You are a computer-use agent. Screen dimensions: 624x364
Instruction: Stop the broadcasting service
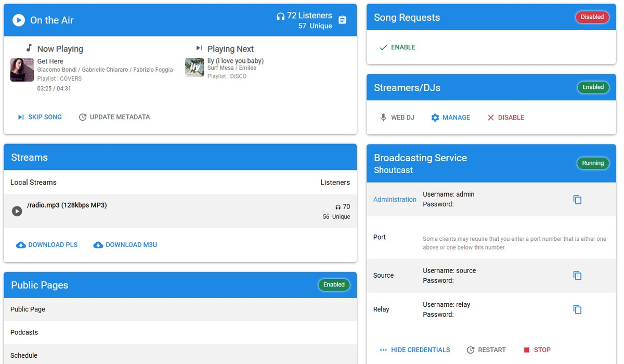point(537,350)
